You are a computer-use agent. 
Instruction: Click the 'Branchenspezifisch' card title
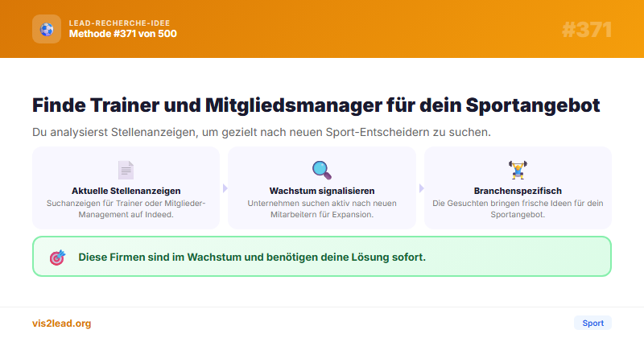518,191
